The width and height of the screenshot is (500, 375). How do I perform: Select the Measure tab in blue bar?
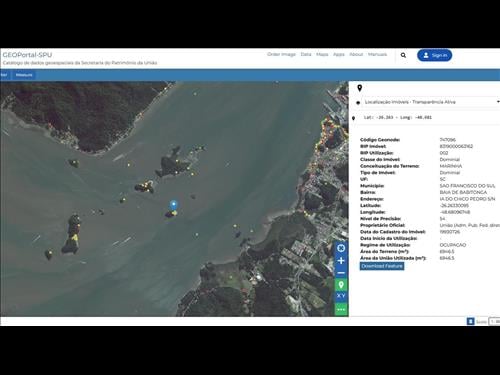coord(24,75)
